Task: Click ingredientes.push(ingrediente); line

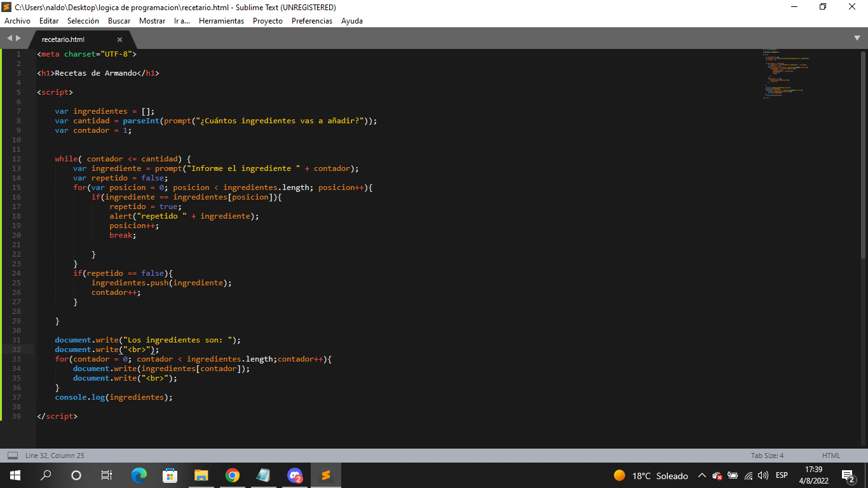Action: (x=162, y=283)
